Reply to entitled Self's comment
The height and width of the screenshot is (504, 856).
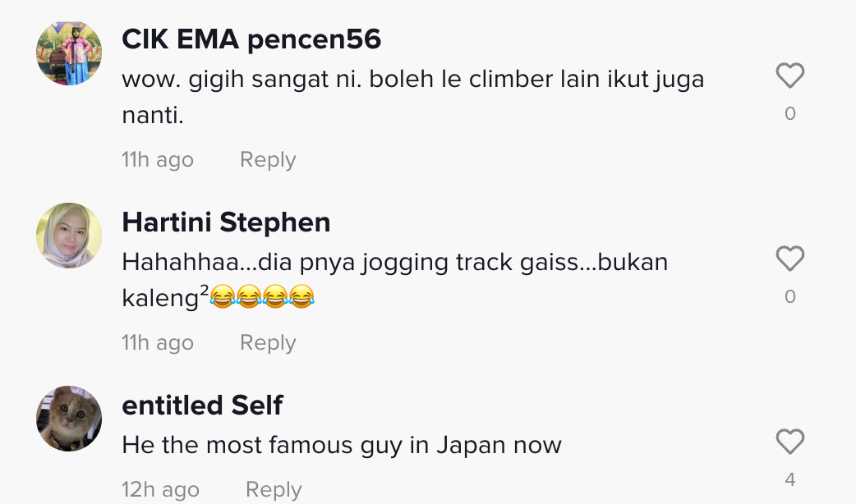point(274,490)
